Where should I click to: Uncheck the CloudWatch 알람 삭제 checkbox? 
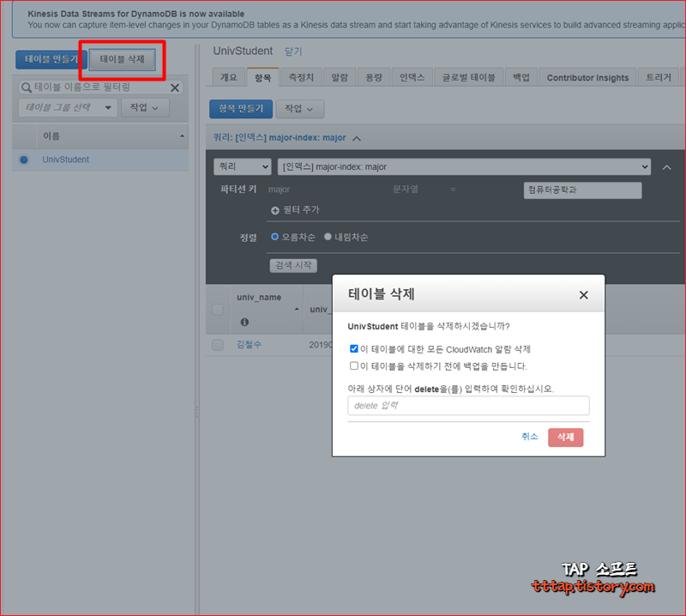tap(354, 349)
